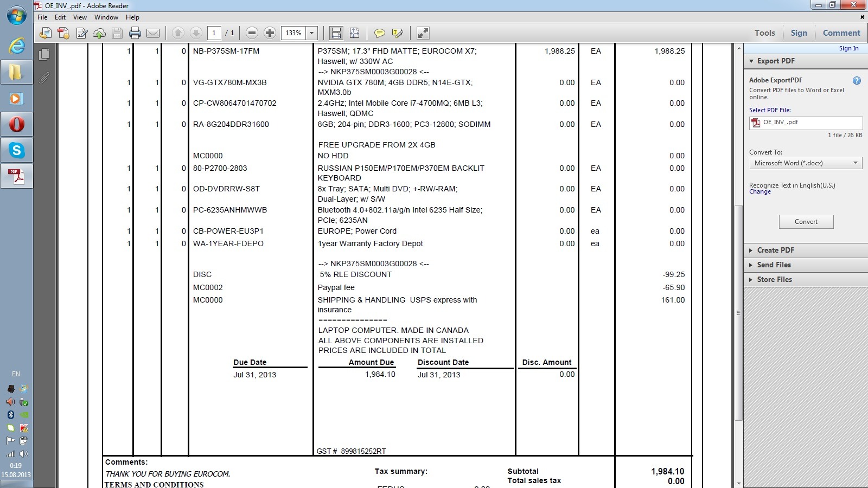Click the fit width scrolling mode icon

pos(336,33)
